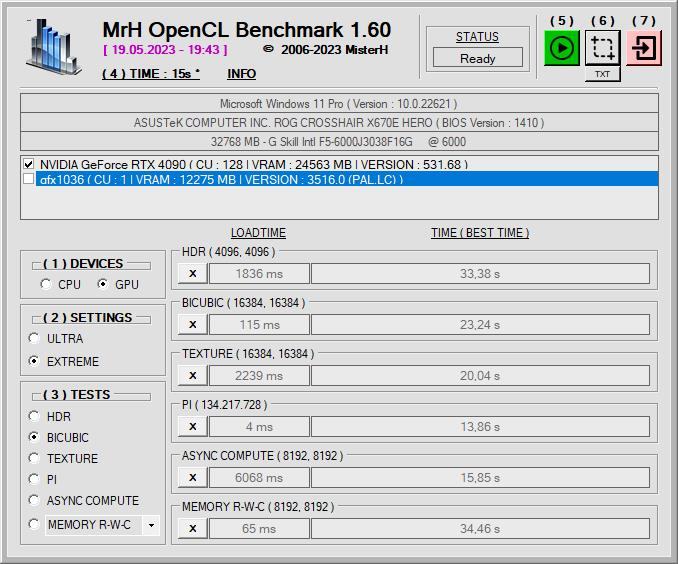Click the PI best time 13,86 s
This screenshot has height=564, width=678.
coord(480,426)
